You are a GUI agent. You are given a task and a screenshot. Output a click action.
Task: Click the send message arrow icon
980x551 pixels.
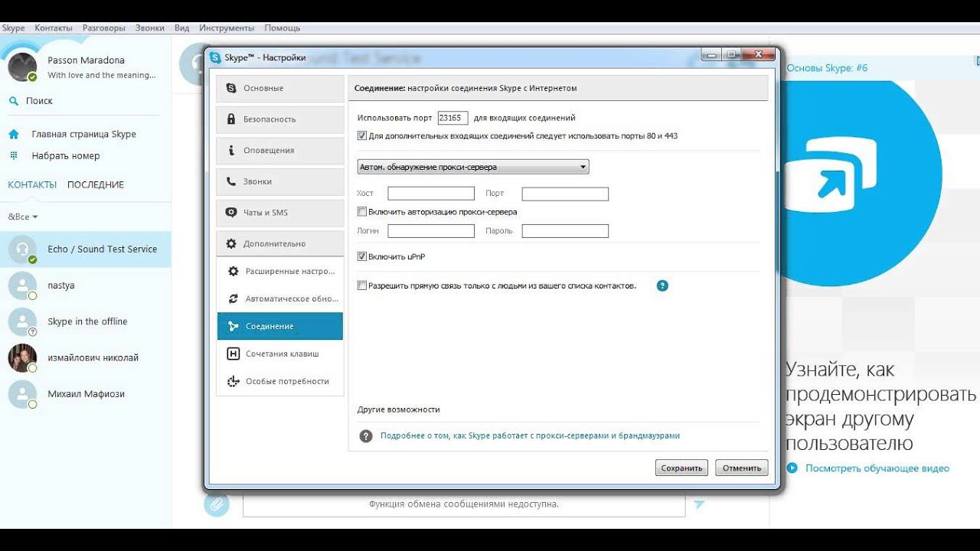click(x=699, y=504)
